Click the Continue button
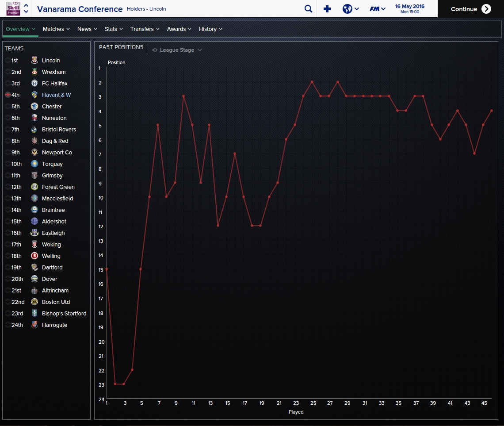Viewport: 504px width, 426px height. (x=471, y=9)
